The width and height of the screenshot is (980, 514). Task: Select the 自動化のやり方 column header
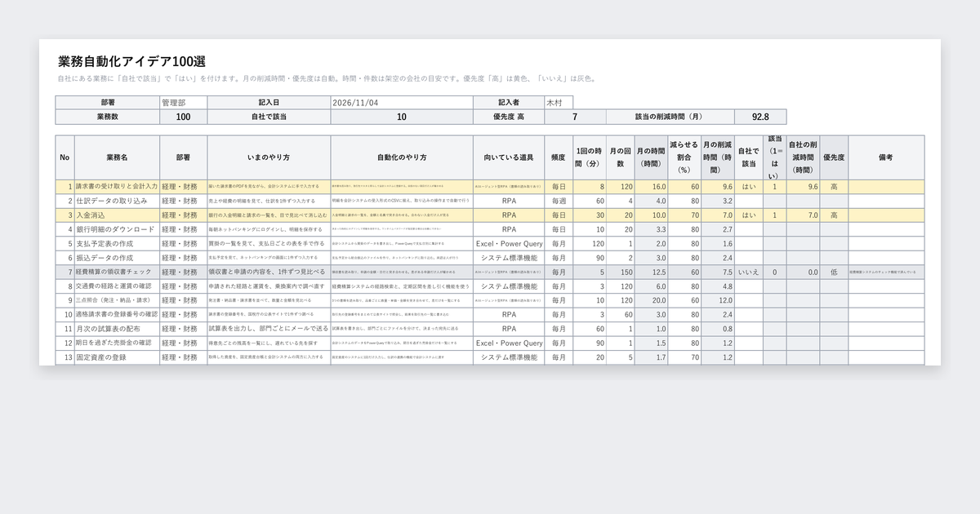402,157
